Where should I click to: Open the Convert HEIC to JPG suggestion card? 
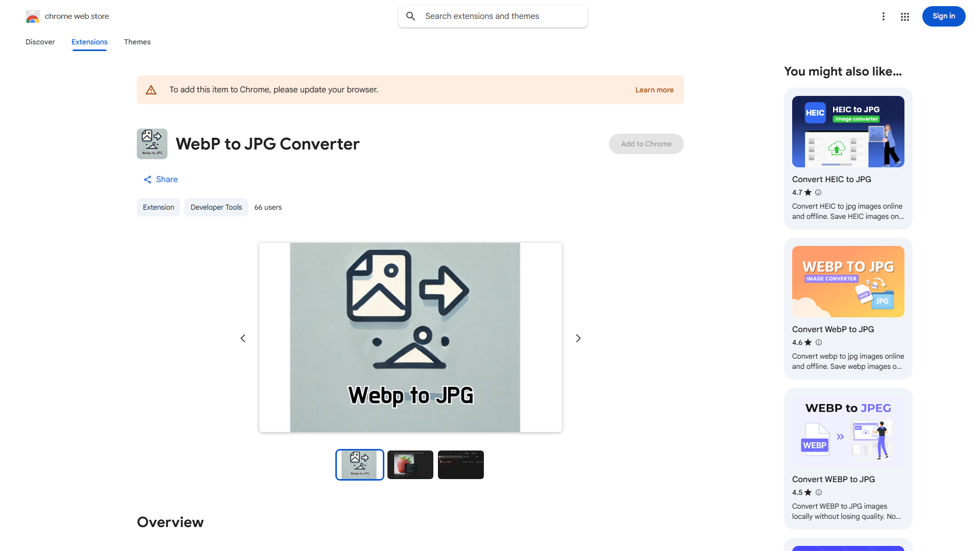848,159
